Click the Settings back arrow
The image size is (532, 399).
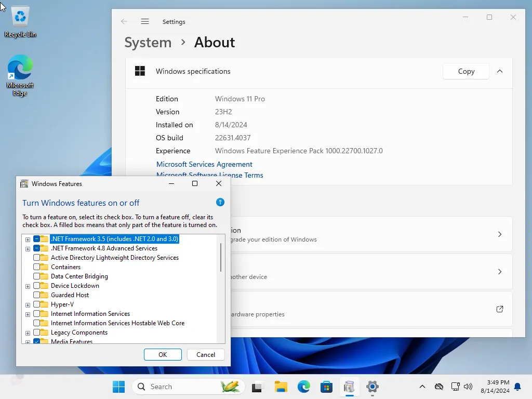coord(124,21)
